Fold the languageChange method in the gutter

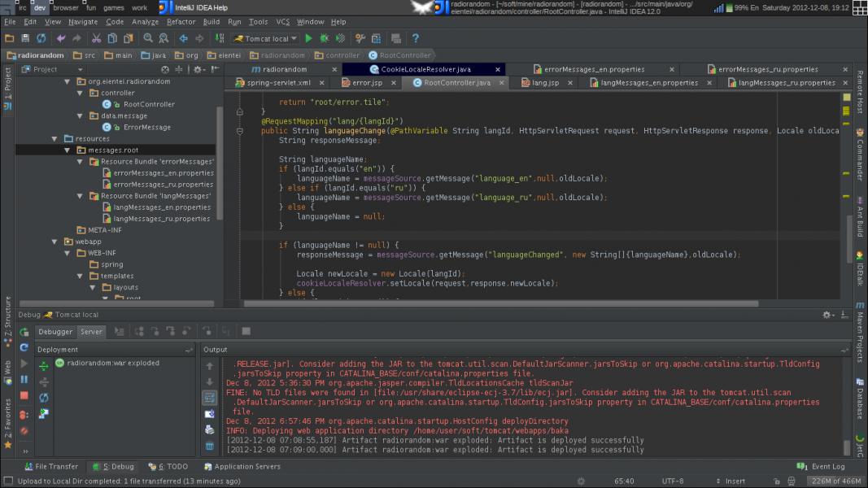240,131
